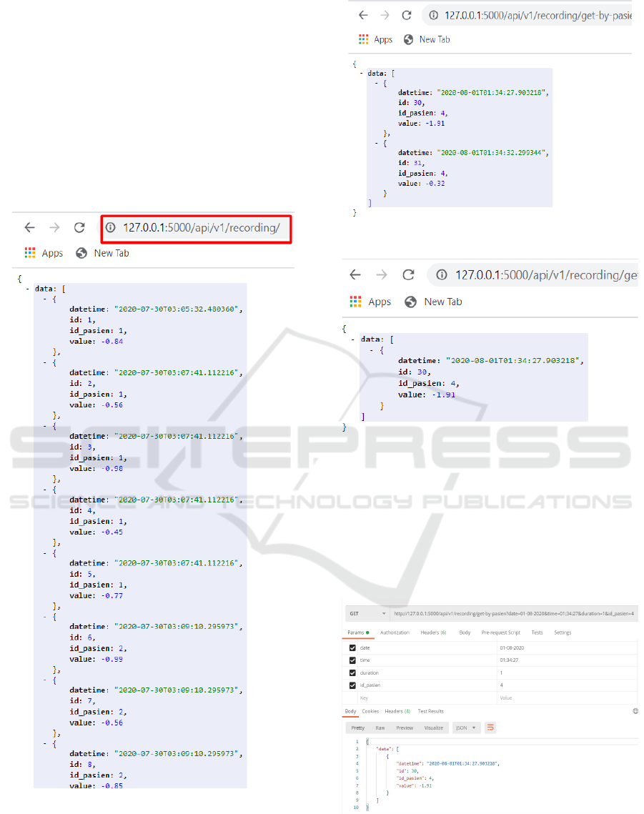Image resolution: width=644 pixels, height=814 pixels.
Task: Click the Raw response view button
Action: coord(380,728)
